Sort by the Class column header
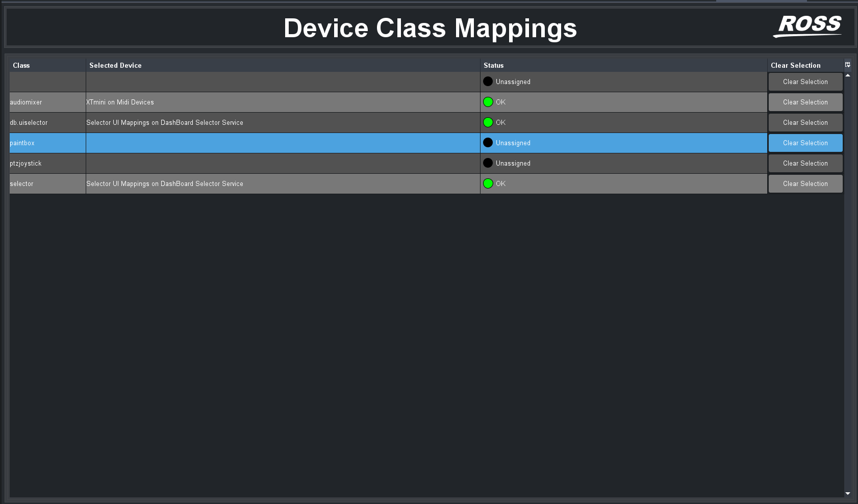Image resolution: width=858 pixels, height=504 pixels. (x=21, y=65)
